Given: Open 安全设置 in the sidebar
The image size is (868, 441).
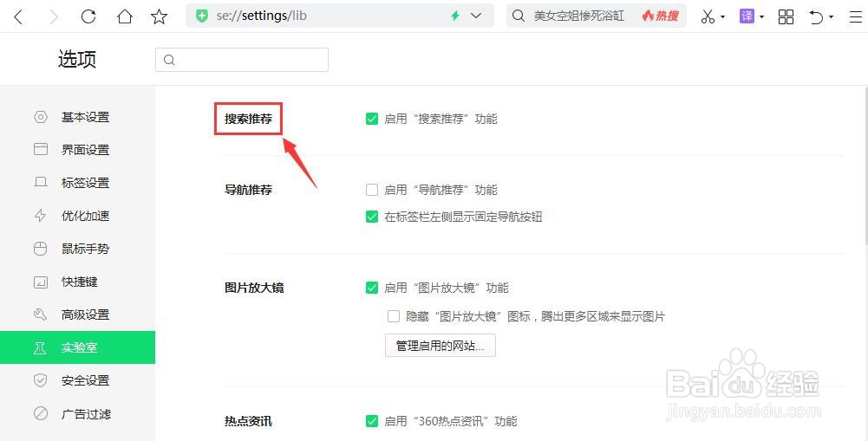Looking at the screenshot, I should pos(77,380).
